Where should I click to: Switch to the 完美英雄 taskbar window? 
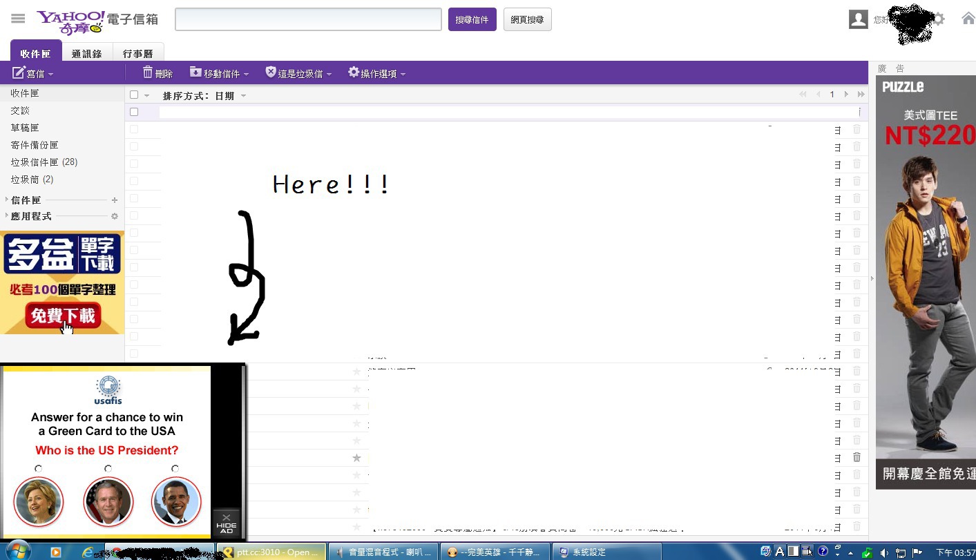click(496, 552)
